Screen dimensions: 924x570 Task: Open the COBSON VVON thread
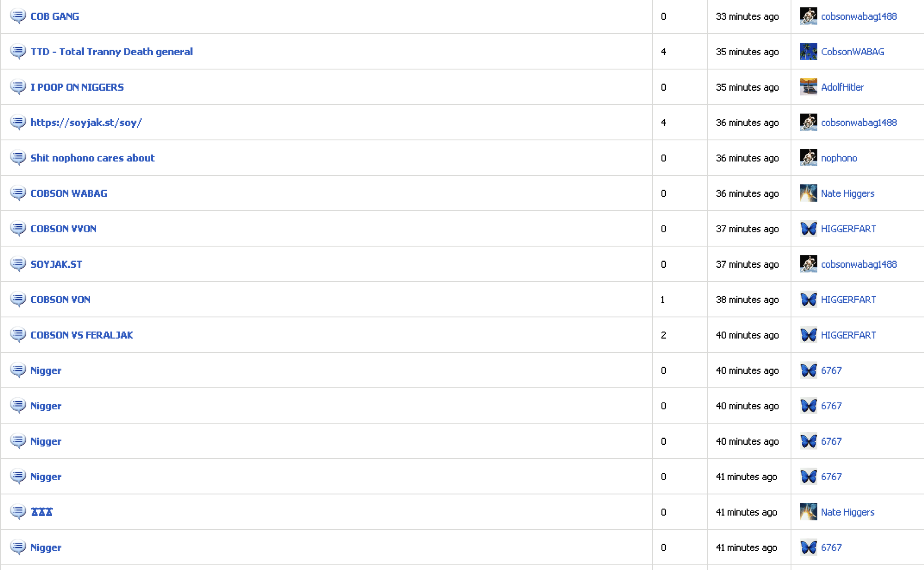click(63, 229)
